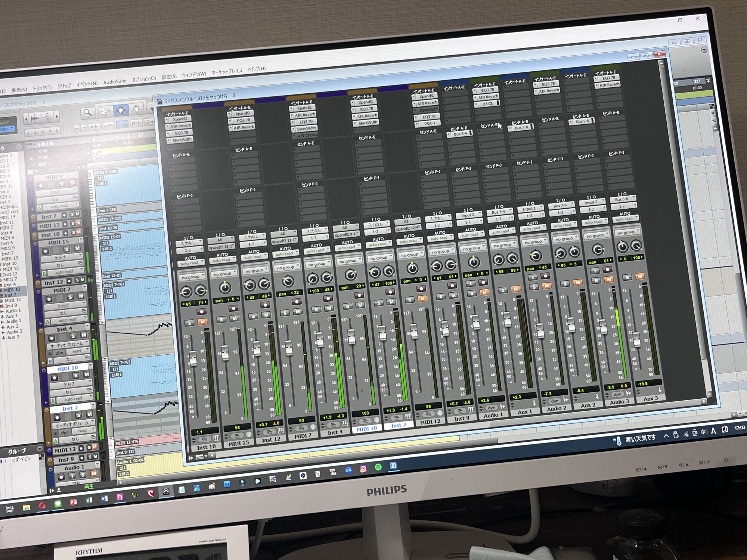Click the Bus 3-4 send on Inst 9
The height and width of the screenshot is (560, 747).
click(x=460, y=134)
